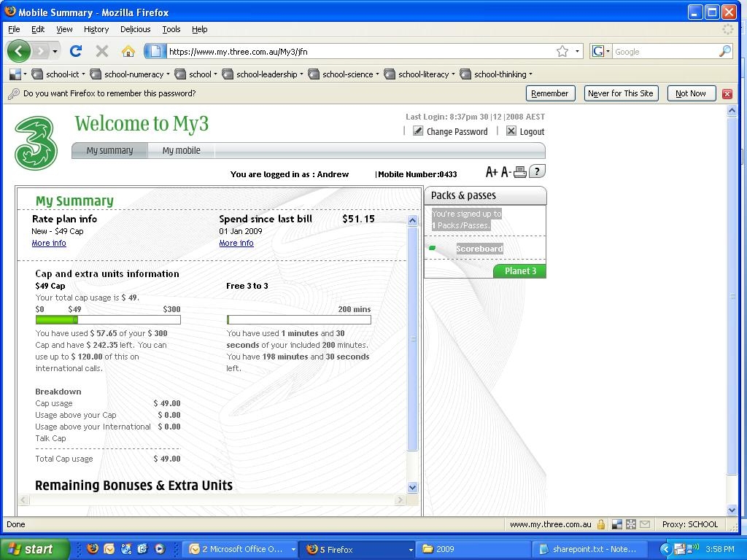Click the summary panel's vertical scrollbar thumb

(413, 340)
